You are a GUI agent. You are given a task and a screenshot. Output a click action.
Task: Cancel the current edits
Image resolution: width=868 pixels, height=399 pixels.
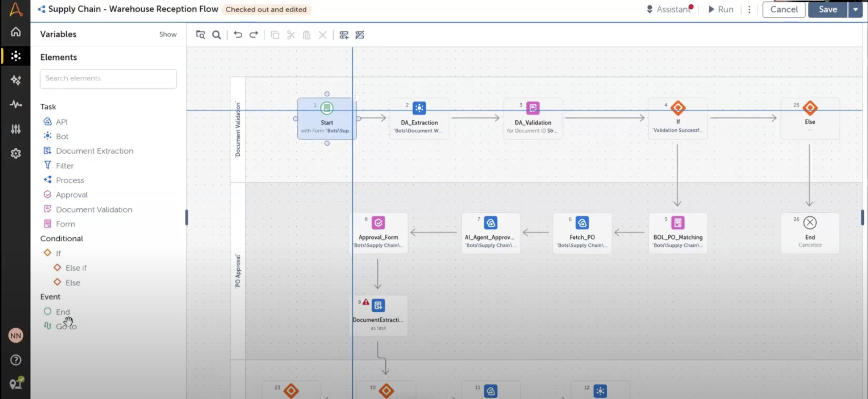783,9
